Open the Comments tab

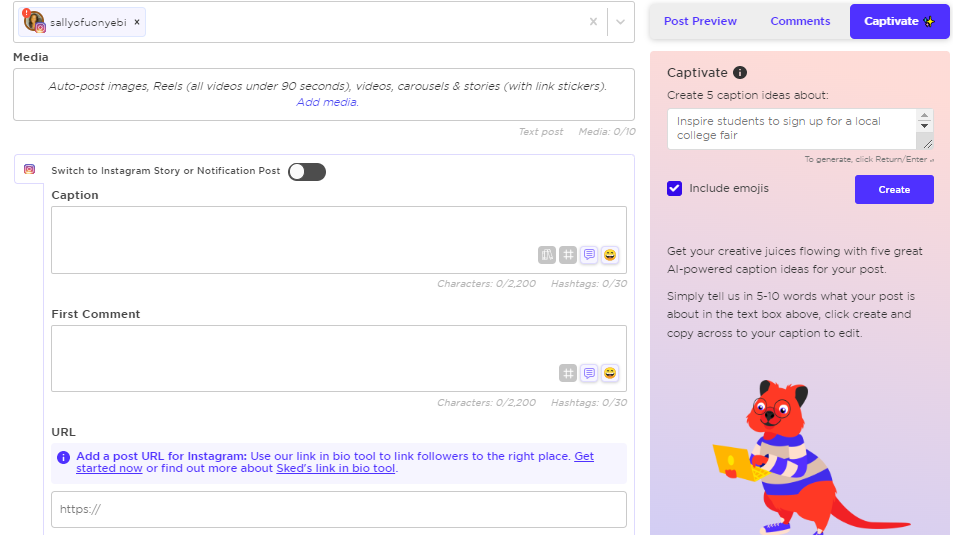(x=800, y=21)
